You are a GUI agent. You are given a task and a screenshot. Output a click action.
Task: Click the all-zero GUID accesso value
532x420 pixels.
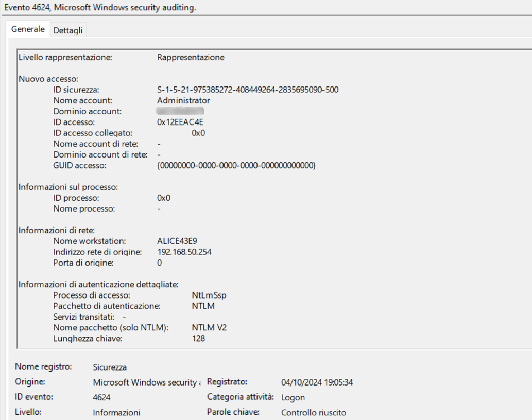click(x=236, y=165)
